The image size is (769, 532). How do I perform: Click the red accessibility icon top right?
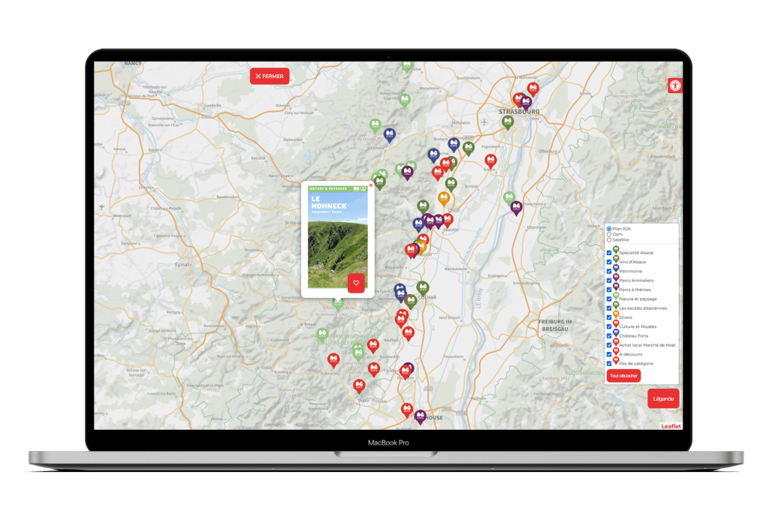pyautogui.click(x=675, y=85)
